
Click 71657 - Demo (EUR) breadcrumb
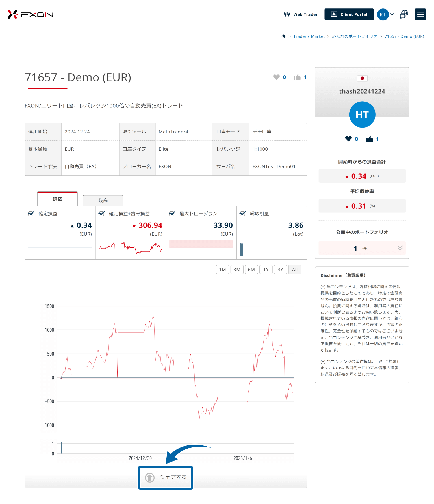pyautogui.click(x=404, y=36)
